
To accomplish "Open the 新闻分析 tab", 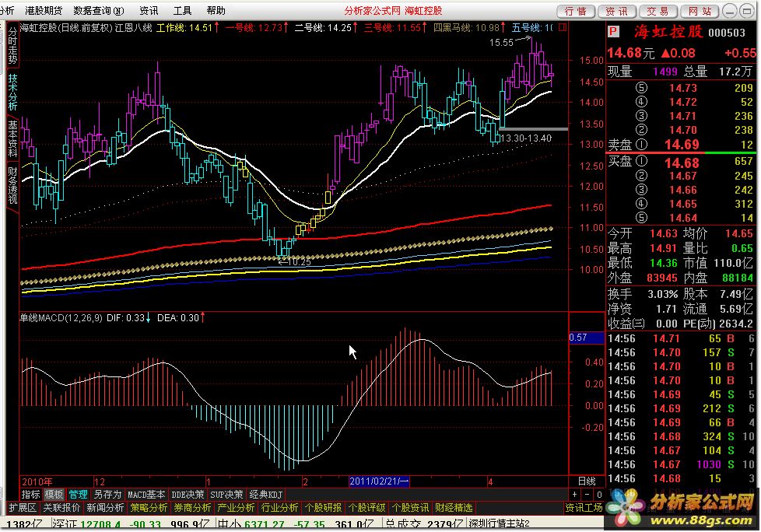I will click(105, 507).
